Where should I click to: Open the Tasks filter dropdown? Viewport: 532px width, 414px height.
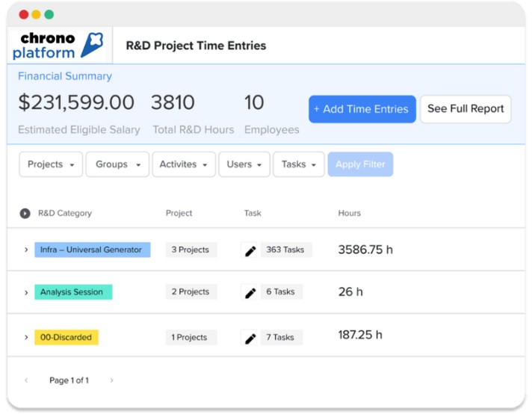pos(299,164)
